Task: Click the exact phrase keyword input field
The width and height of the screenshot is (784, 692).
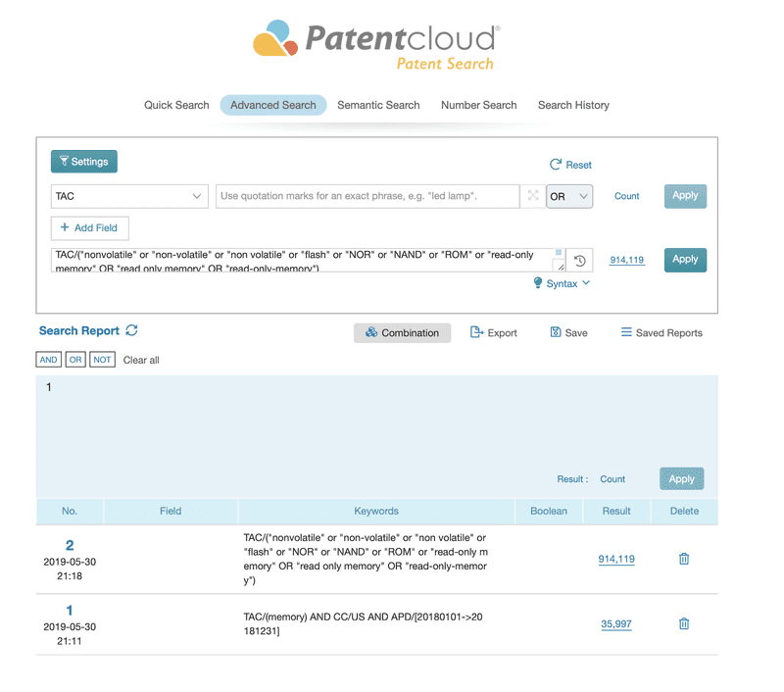Action: pos(367,196)
